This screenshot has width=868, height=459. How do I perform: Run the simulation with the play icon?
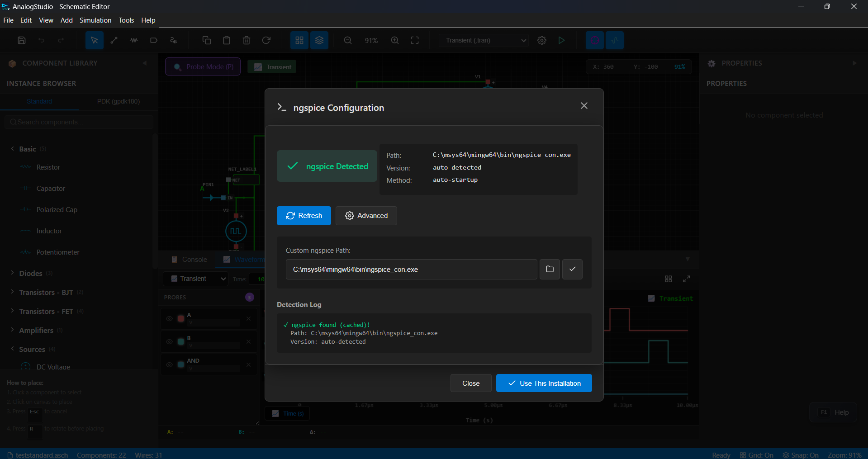pyautogui.click(x=561, y=40)
